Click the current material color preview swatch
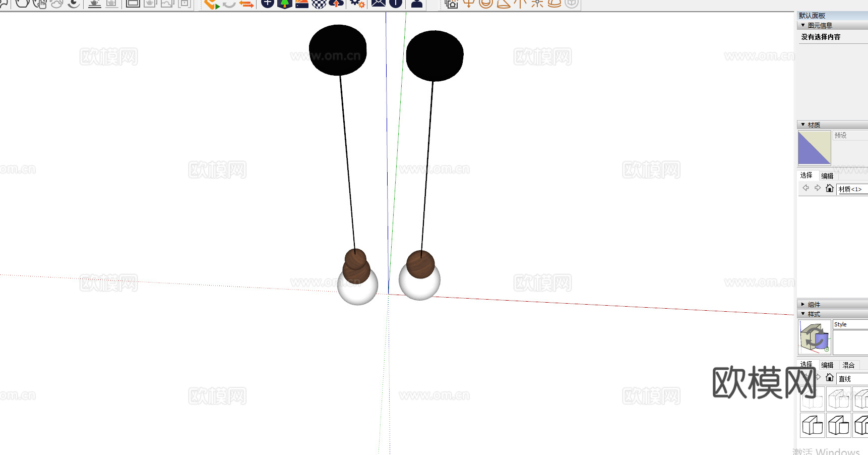This screenshot has height=455, width=868. [814, 148]
